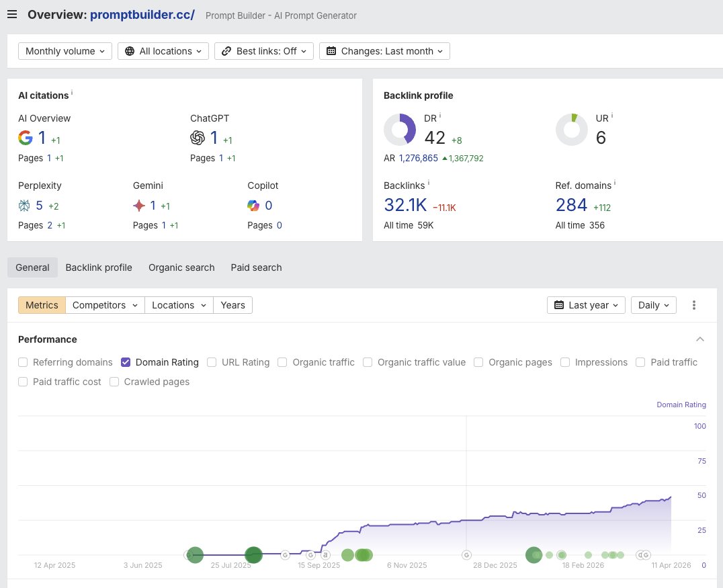This screenshot has height=588, width=723.
Task: Click the Domain Rating axis legend label
Action: click(x=681, y=405)
